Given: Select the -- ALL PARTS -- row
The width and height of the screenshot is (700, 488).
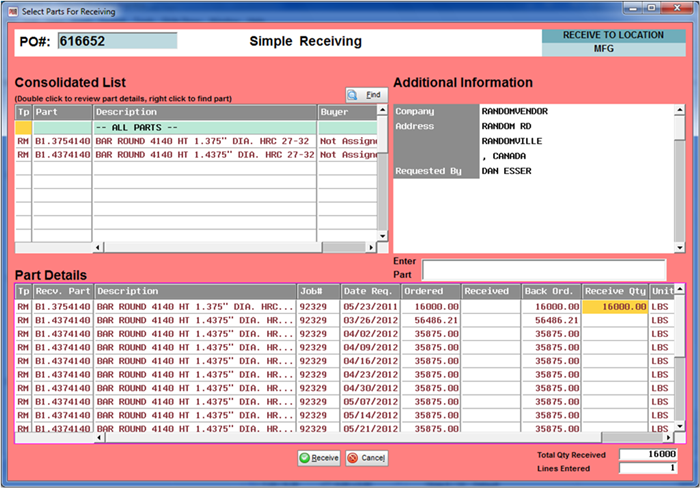Looking at the screenshot, I should coord(196,128).
